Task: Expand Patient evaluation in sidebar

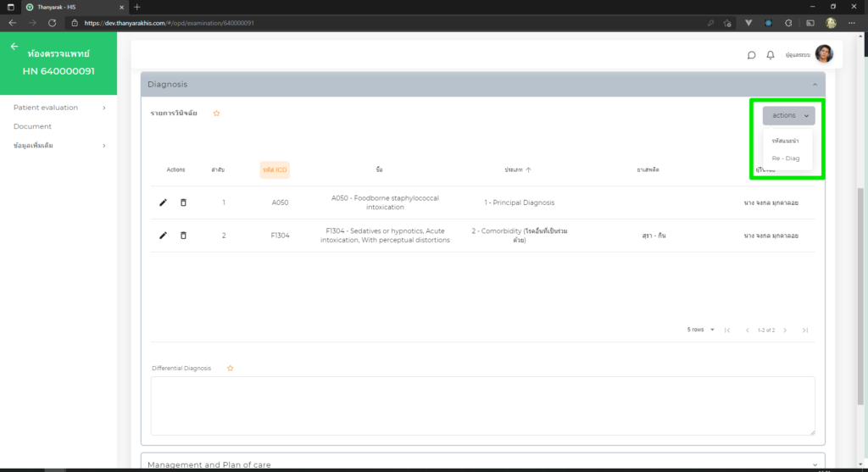Action: [59, 108]
